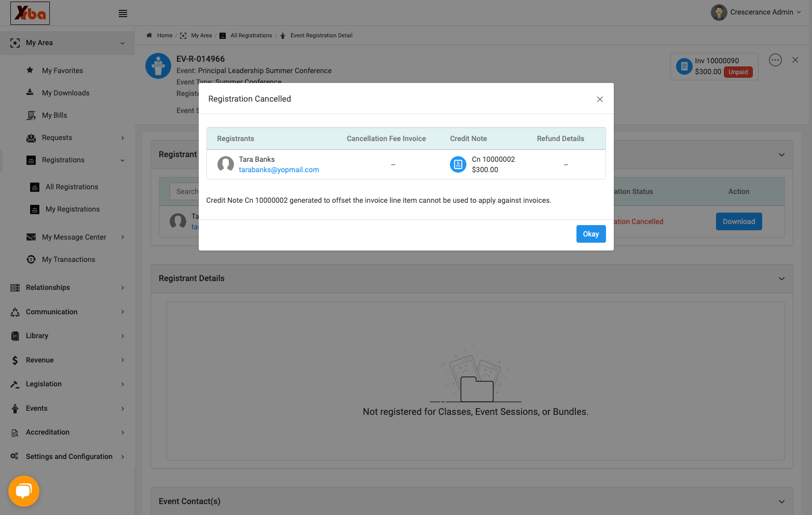Open My Registrations in sidebar
Viewport: 812px width, 515px height.
click(x=73, y=209)
